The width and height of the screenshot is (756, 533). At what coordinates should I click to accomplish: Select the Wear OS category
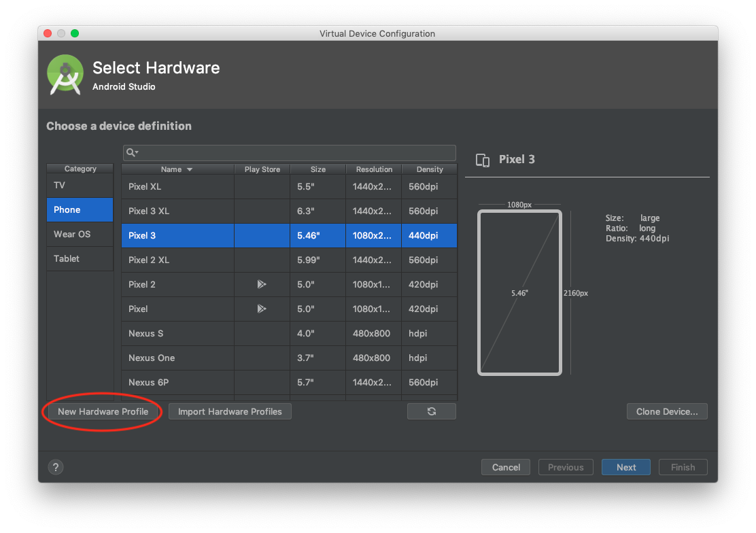[x=80, y=235]
